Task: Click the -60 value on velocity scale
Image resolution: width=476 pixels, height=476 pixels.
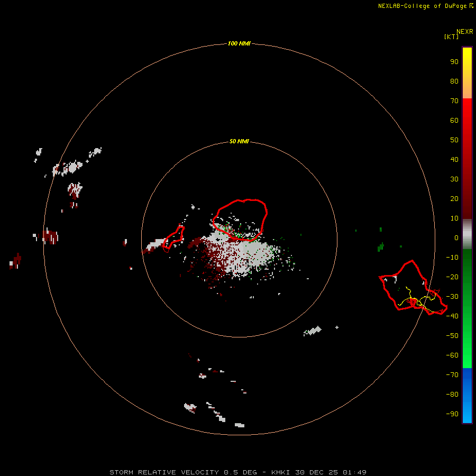Action: coord(452,355)
